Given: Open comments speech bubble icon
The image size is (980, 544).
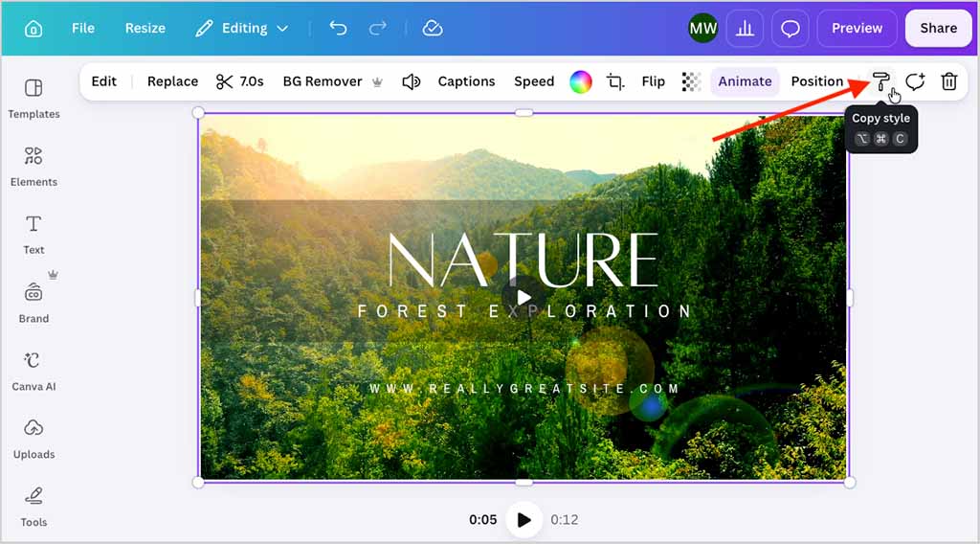Looking at the screenshot, I should (x=790, y=28).
